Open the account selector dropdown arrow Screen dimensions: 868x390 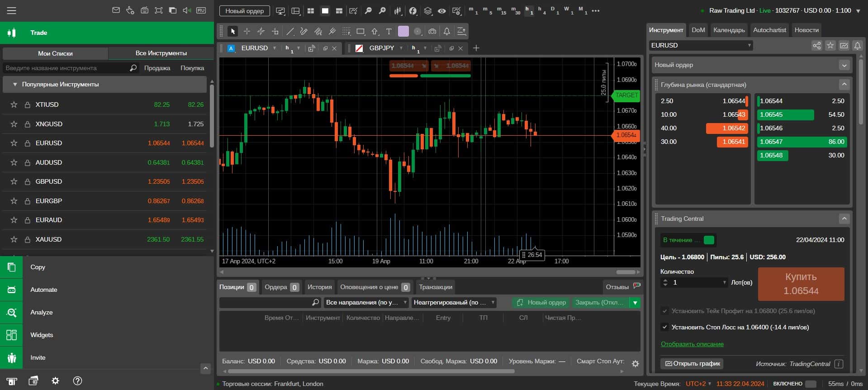point(858,11)
